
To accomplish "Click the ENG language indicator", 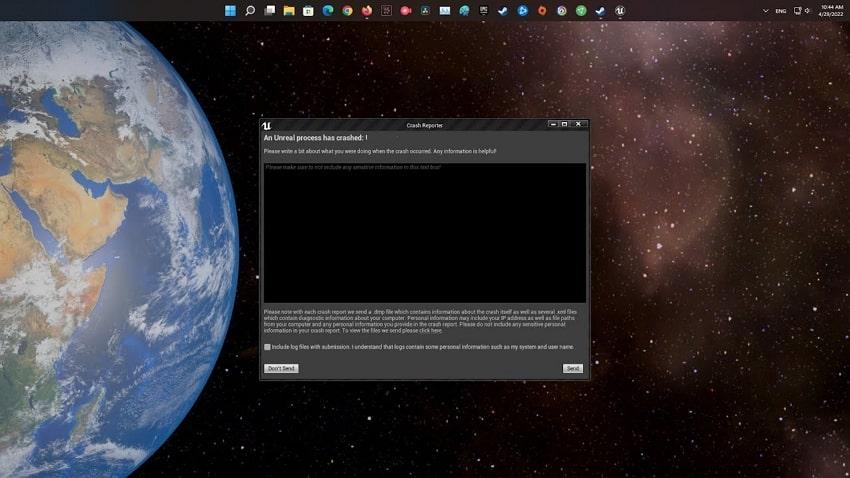I will (x=781, y=11).
